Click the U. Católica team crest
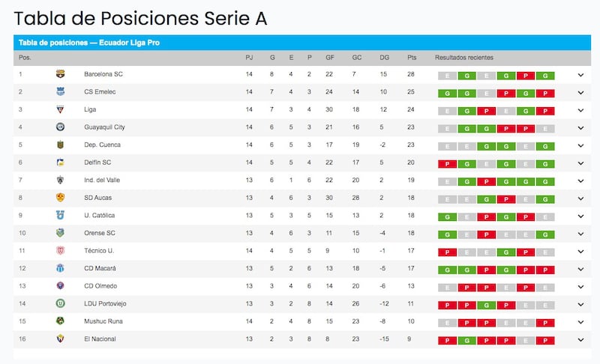The width and height of the screenshot is (600, 364). 60,215
